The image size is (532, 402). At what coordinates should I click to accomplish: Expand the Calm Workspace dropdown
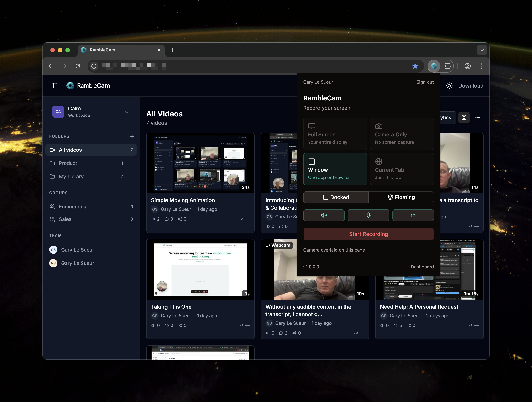[x=127, y=112]
